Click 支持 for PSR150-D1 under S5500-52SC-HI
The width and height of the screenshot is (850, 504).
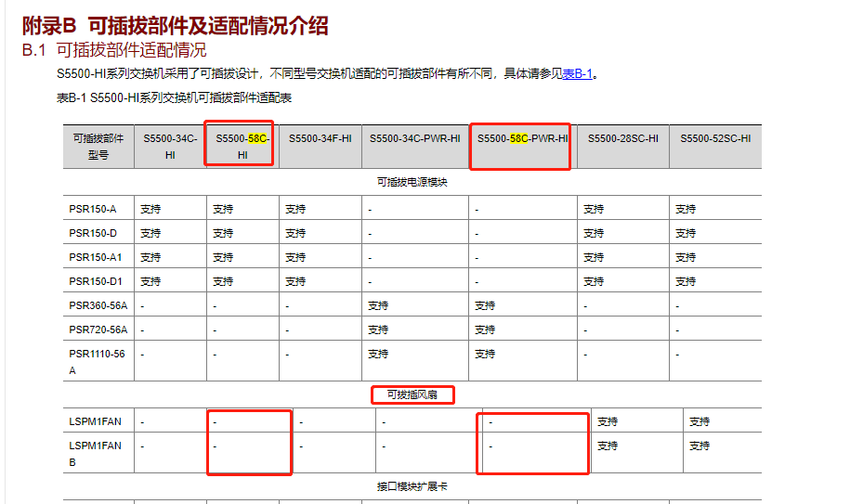686,281
